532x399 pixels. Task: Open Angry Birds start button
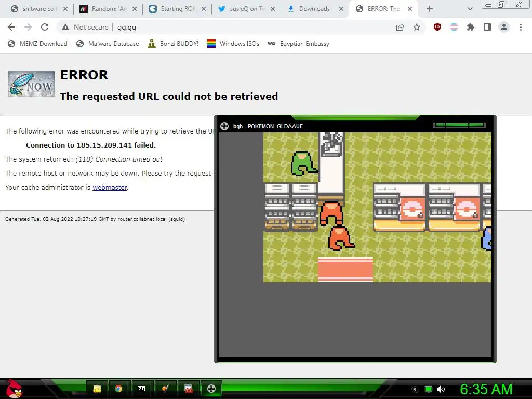(14, 389)
